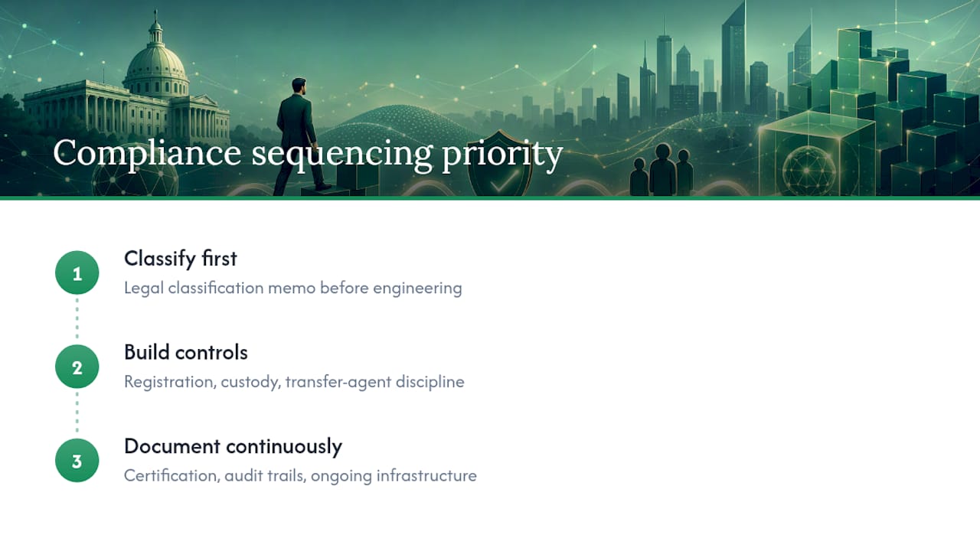Click dotted connector between steps 2 and 3
The width and height of the screenshot is (980, 551).
pyautogui.click(x=77, y=413)
